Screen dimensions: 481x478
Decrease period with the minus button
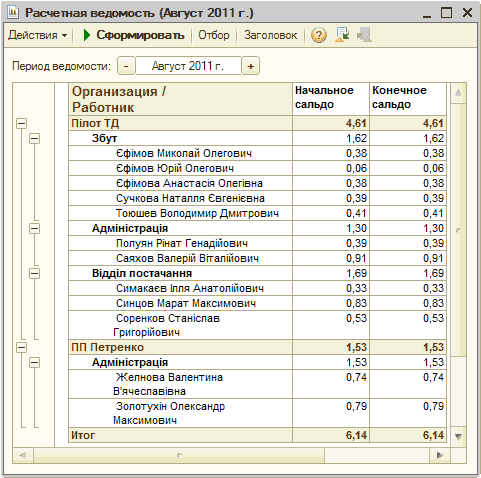[126, 66]
